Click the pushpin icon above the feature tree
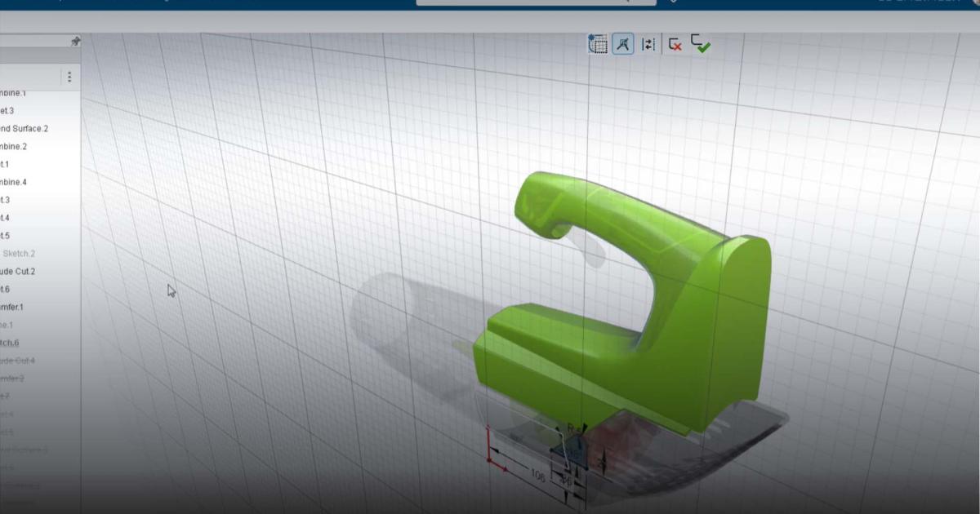980x514 pixels. 75,39
